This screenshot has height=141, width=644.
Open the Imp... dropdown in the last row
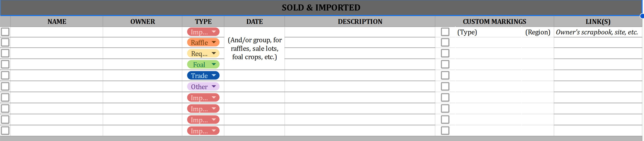[214, 131]
